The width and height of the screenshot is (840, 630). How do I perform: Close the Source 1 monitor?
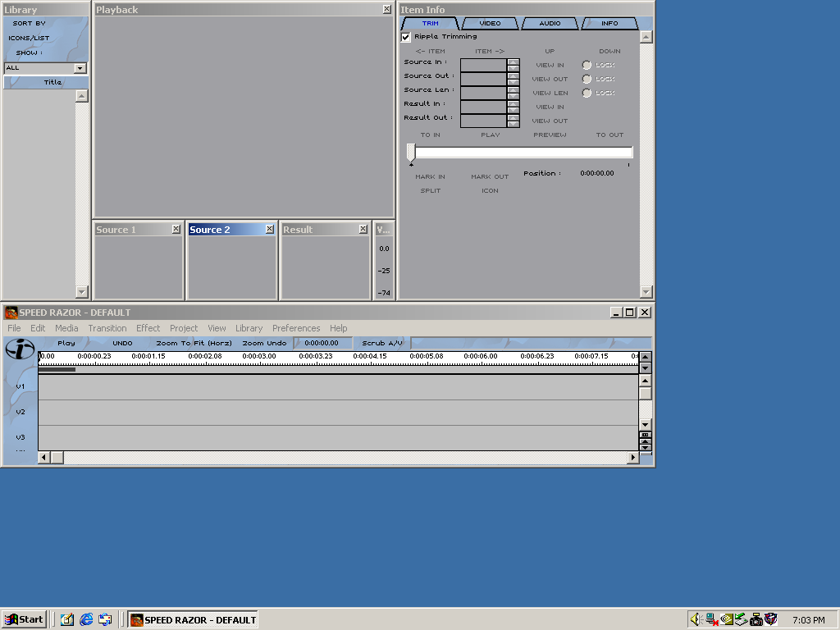tap(176, 229)
